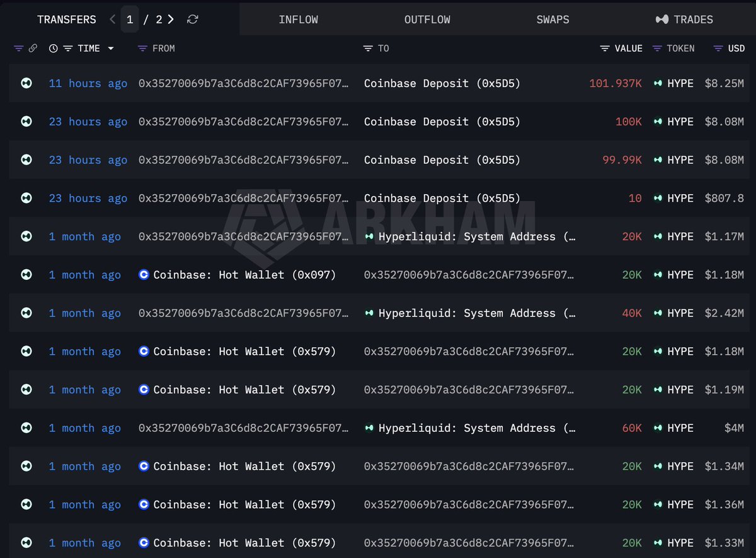
Task: Click chain icon on the $807.8 row
Action: (x=26, y=198)
